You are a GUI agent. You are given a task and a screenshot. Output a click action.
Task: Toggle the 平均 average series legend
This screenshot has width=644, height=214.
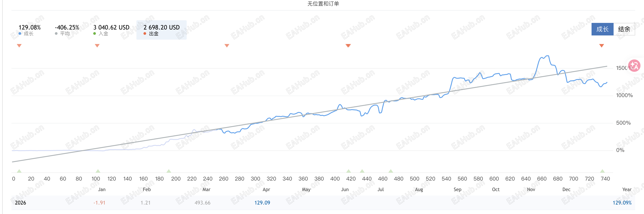click(67, 30)
